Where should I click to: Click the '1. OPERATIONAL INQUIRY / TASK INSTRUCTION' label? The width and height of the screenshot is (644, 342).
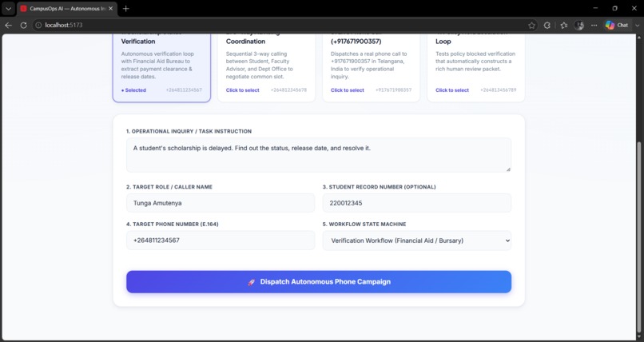189,131
